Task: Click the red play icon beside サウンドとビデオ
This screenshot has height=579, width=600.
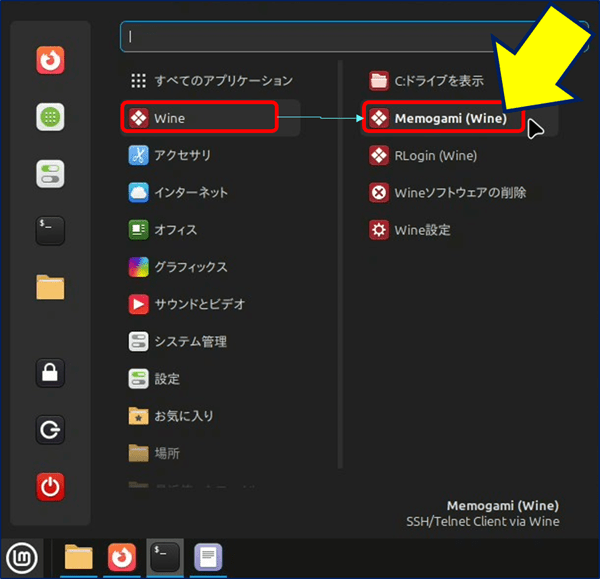Action: 138,304
